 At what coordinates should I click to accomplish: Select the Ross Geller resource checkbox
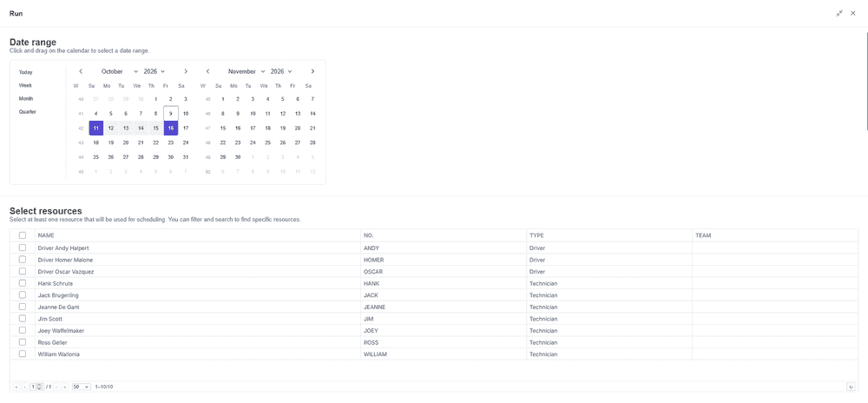[x=23, y=342]
